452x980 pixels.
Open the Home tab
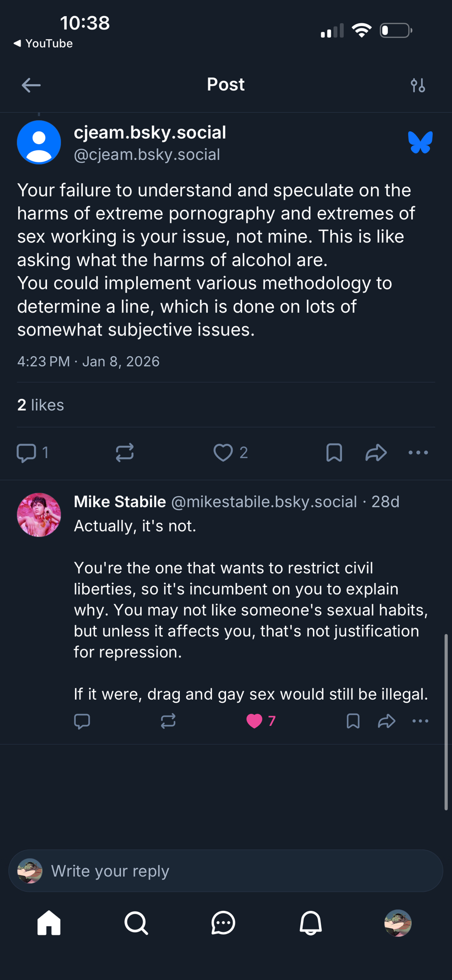tap(49, 923)
